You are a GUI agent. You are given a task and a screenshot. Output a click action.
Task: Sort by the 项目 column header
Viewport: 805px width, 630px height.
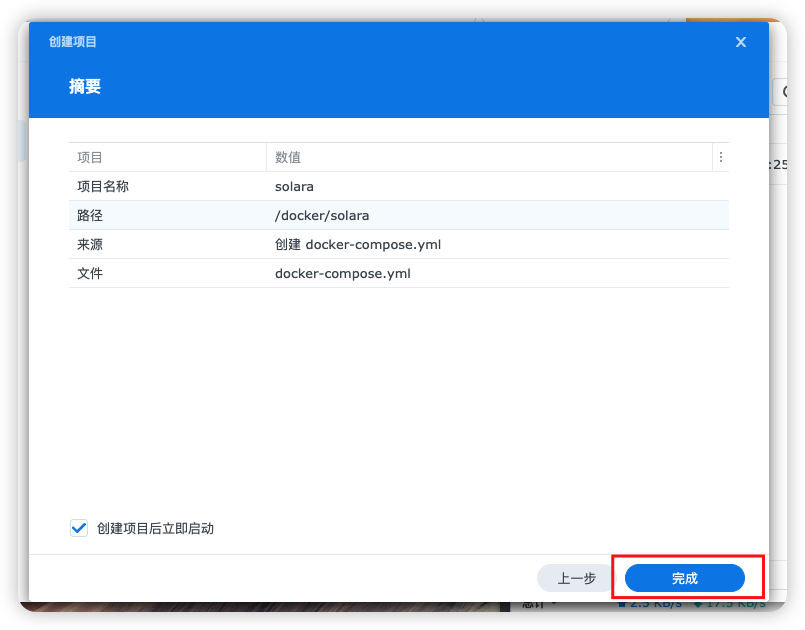(x=90, y=157)
